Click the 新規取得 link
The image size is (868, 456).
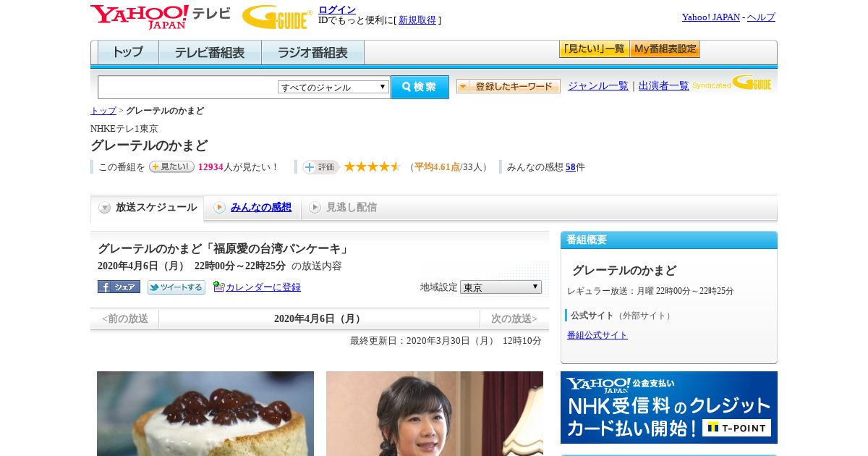(417, 20)
